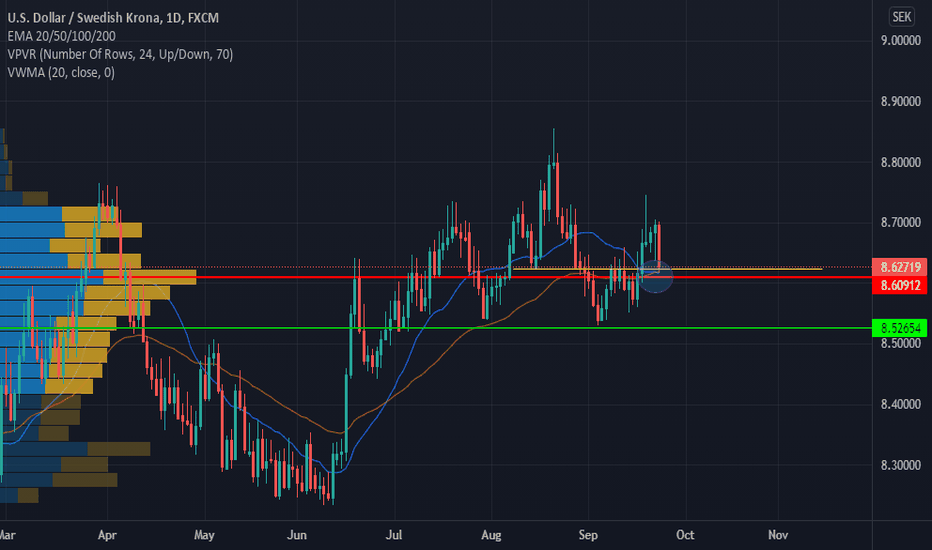932x550 pixels.
Task: Click the Oct label on time axis
Action: (685, 535)
